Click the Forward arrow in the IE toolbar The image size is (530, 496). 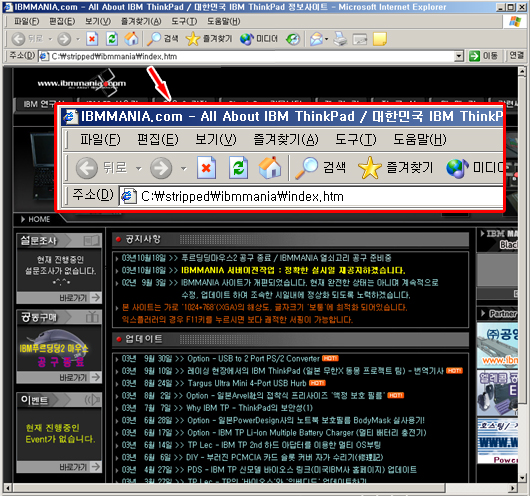click(64, 39)
